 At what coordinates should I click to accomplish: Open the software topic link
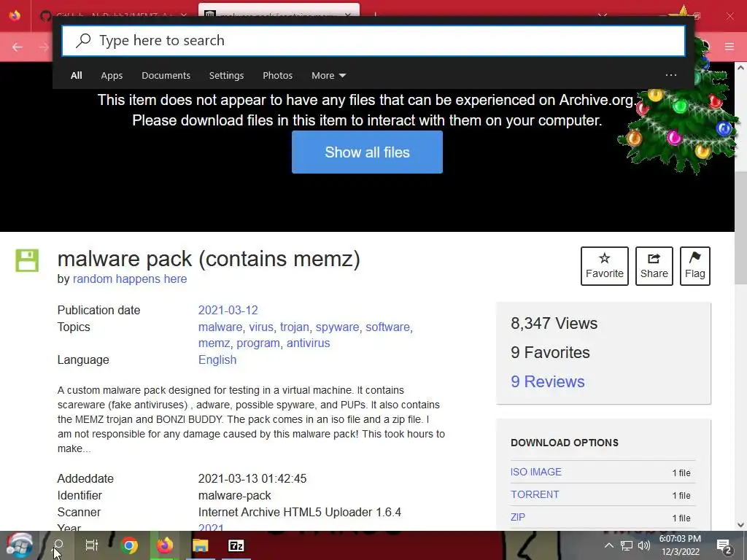click(387, 327)
